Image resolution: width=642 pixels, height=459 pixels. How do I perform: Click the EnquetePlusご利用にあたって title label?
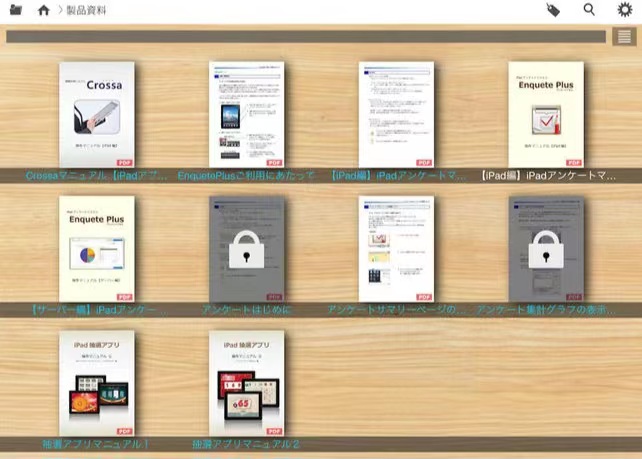pyautogui.click(x=246, y=176)
